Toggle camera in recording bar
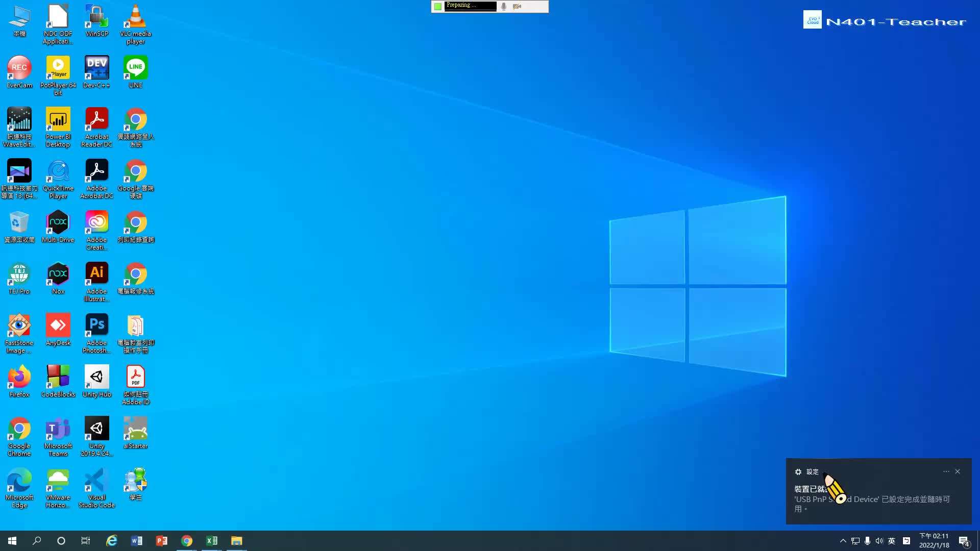 coord(517,6)
